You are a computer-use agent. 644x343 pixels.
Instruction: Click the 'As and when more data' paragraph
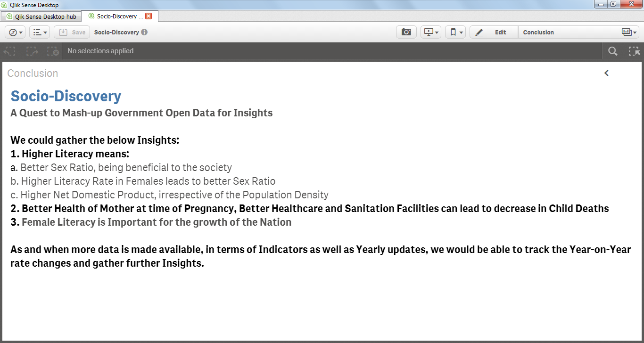tap(321, 256)
